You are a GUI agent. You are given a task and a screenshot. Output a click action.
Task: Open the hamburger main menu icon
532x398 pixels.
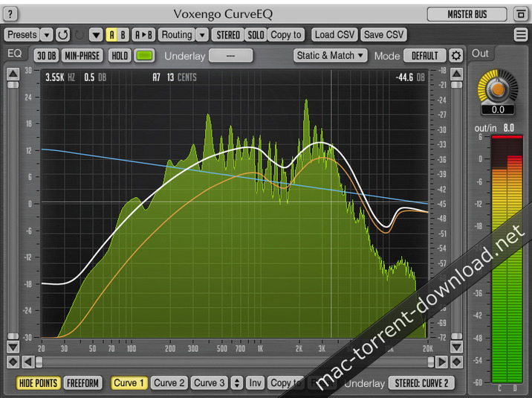pyautogui.click(x=520, y=35)
